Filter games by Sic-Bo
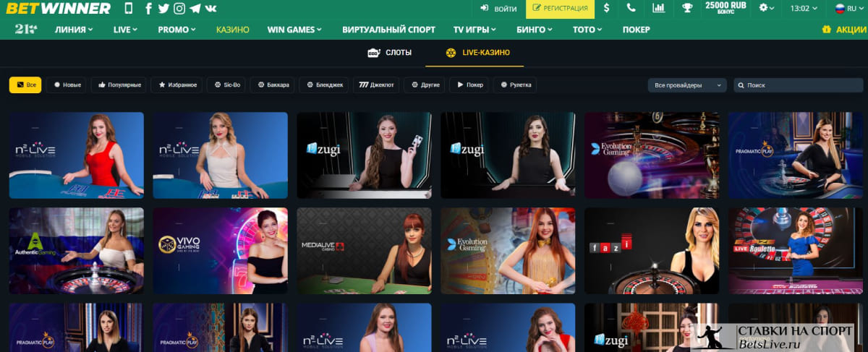Screen dimensions: 868x352 coord(226,85)
